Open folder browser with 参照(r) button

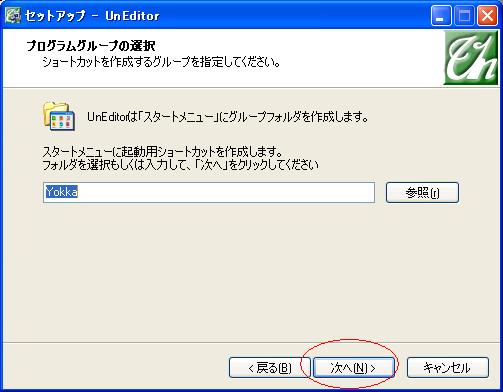(422, 192)
